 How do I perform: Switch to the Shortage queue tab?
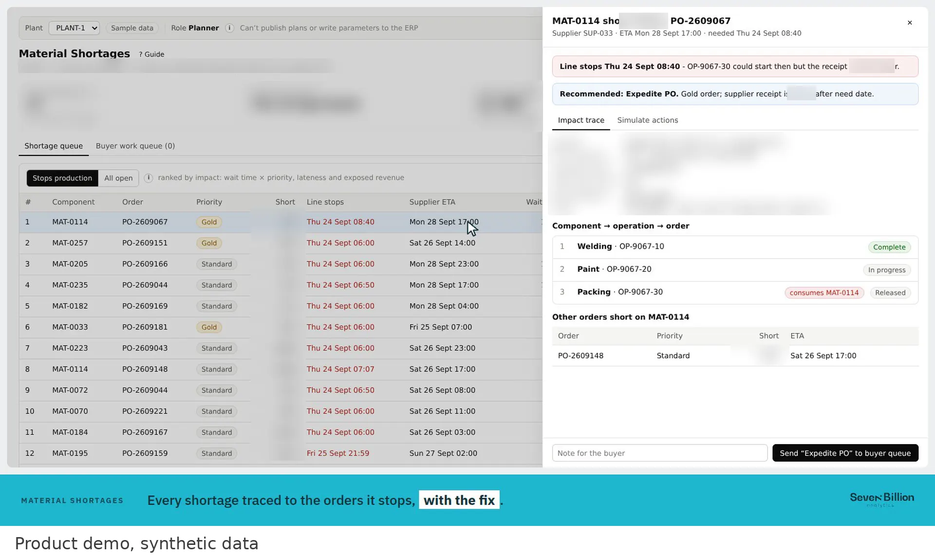pos(54,146)
